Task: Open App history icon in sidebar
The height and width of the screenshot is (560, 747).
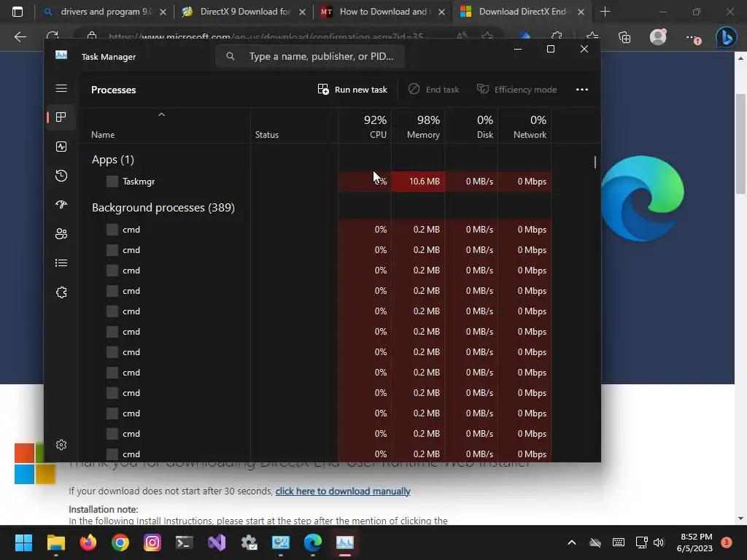Action: (x=61, y=176)
